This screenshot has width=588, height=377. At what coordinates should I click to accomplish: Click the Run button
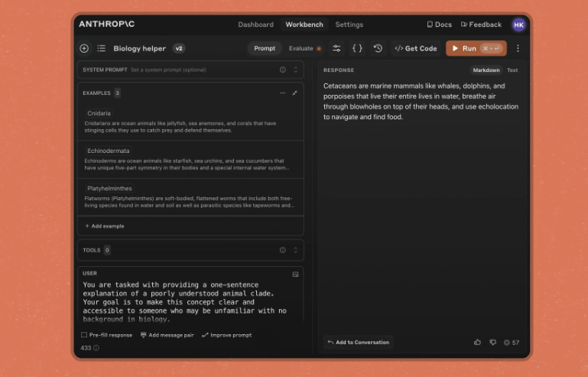coord(476,48)
